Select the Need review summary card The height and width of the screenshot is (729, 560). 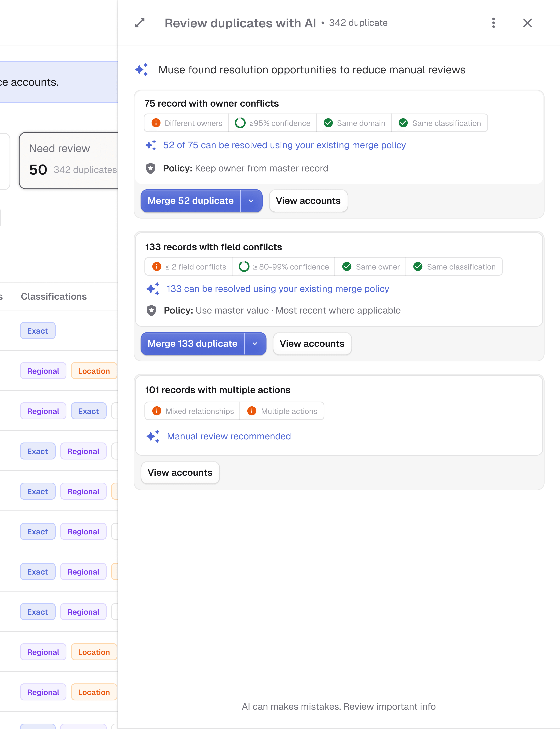[69, 161]
